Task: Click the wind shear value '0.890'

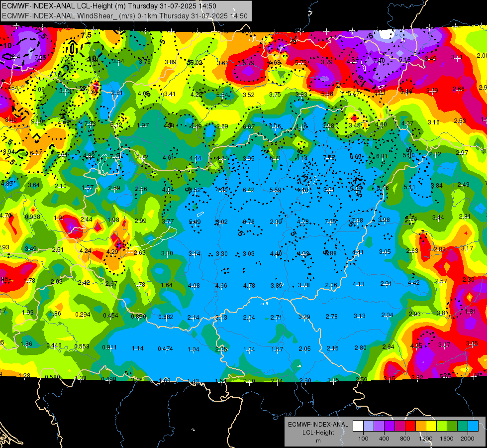Action: coord(138,316)
